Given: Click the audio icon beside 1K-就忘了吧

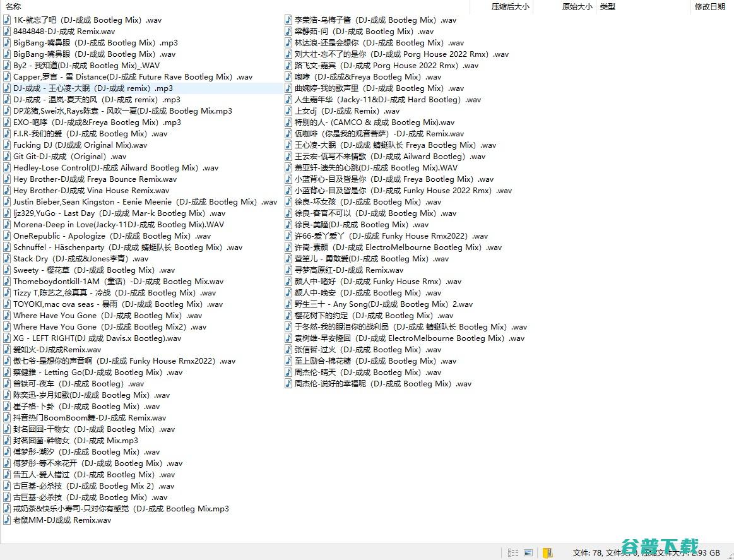Looking at the screenshot, I should [7, 20].
